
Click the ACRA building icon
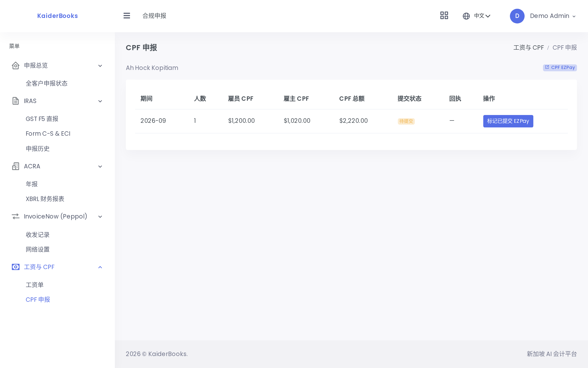pyautogui.click(x=16, y=166)
